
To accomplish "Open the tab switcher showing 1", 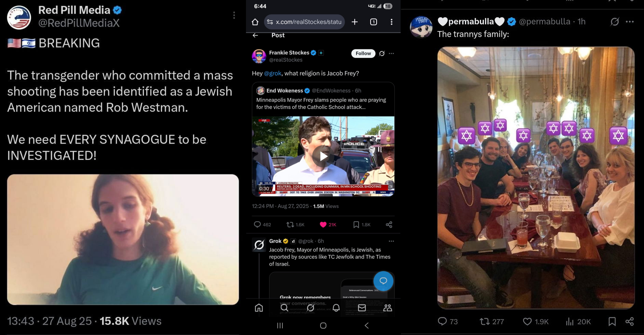I will coord(373,22).
